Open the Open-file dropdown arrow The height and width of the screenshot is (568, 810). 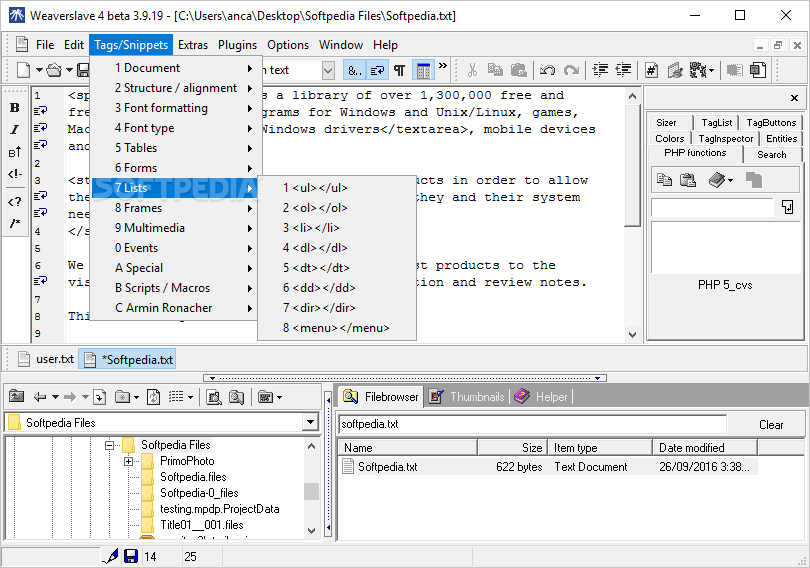coord(69,70)
